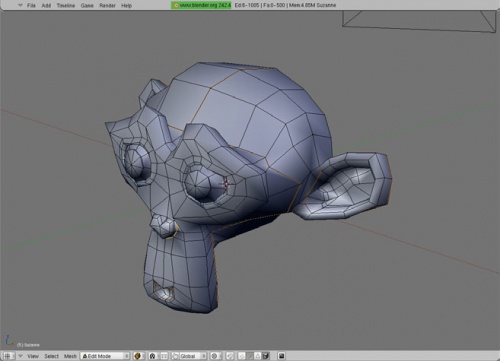Open the Render menu

pyautogui.click(x=107, y=5)
